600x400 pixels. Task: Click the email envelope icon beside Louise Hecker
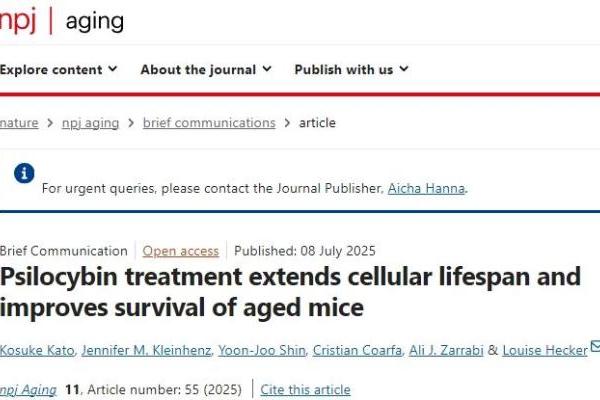pyautogui.click(x=596, y=346)
